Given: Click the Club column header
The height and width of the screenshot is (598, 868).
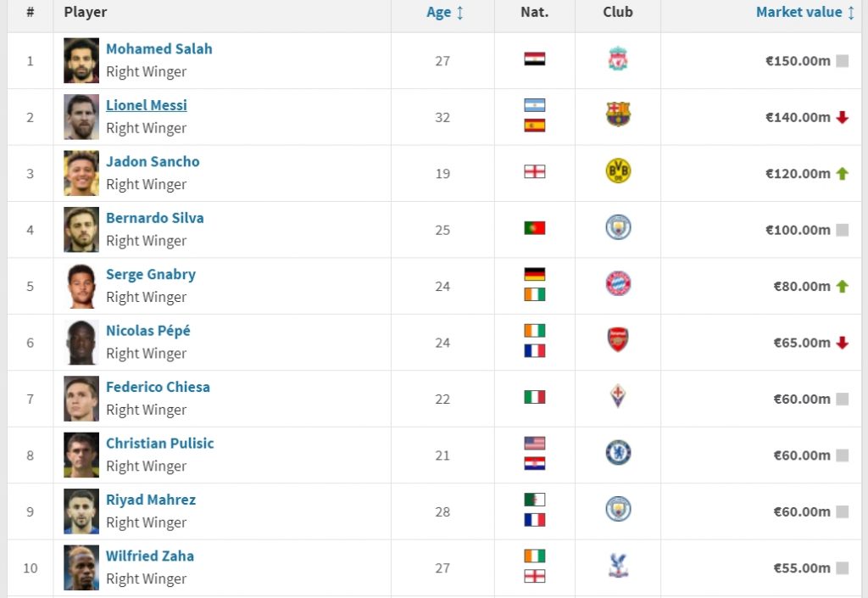Looking at the screenshot, I should 618,13.
